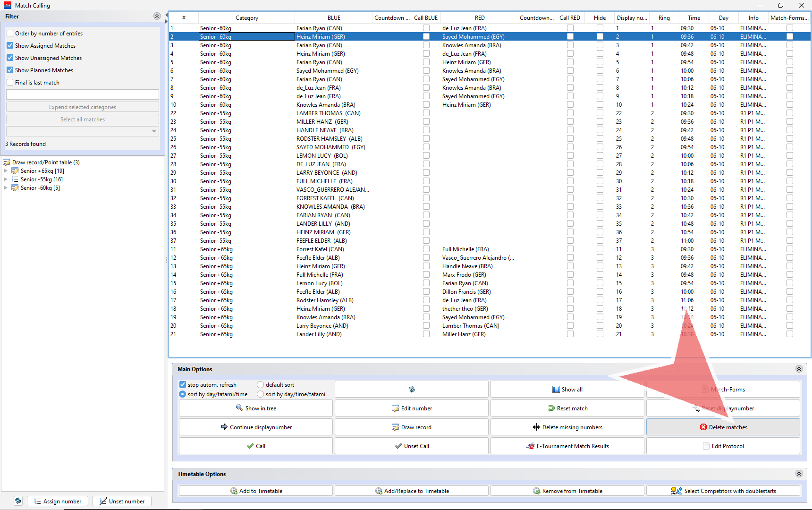This screenshot has height=510, width=812.
Task: Collapse the Main Options panel
Action: tap(799, 369)
